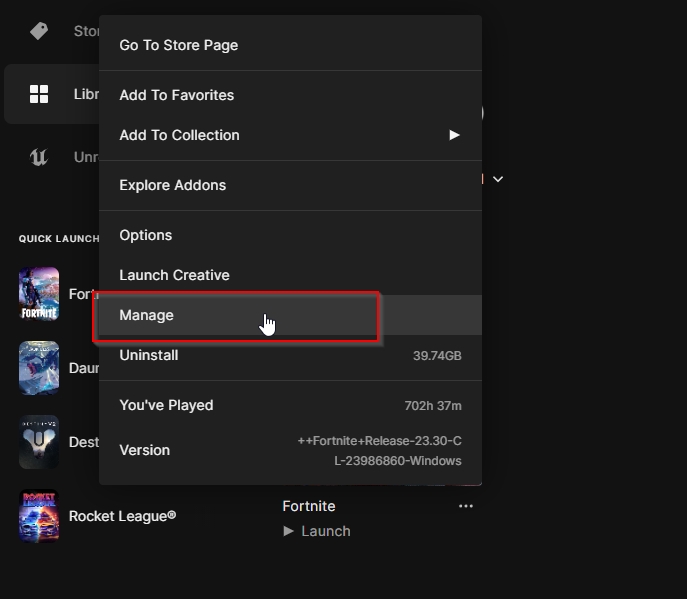Choose Launch Creative
This screenshot has height=599, width=687.
pyautogui.click(x=290, y=275)
